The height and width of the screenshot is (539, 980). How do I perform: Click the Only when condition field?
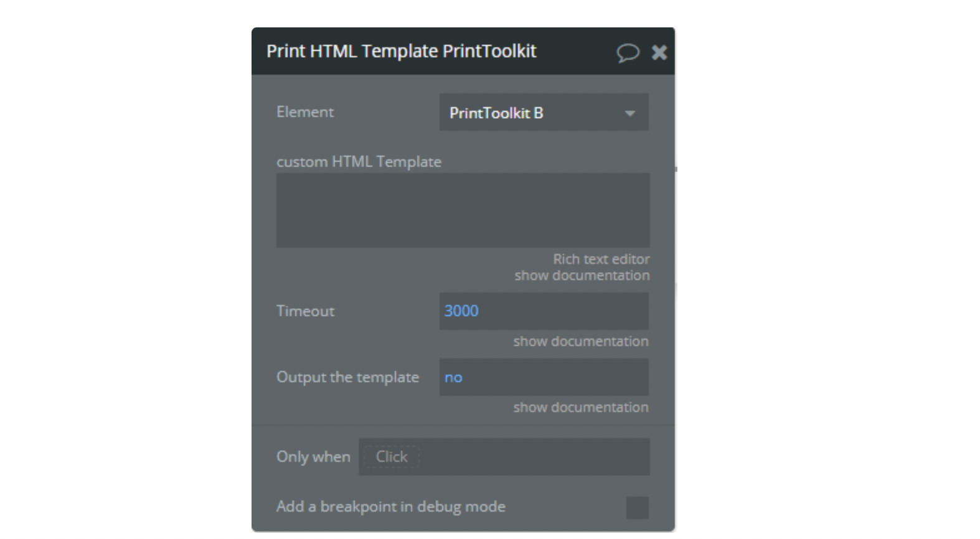[x=504, y=457]
